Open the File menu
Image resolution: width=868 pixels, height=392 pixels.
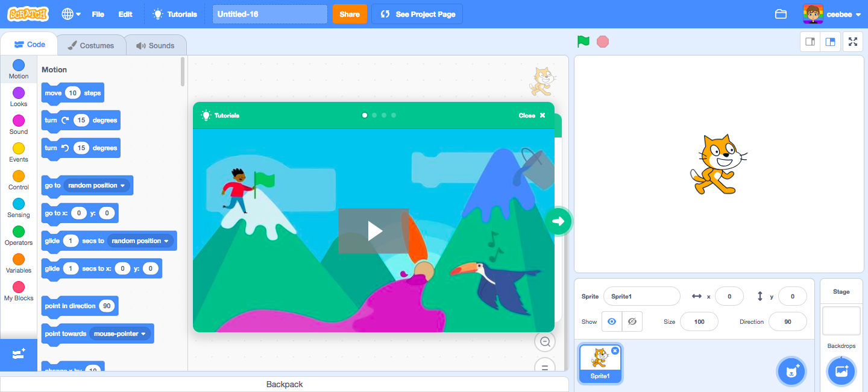coord(98,13)
